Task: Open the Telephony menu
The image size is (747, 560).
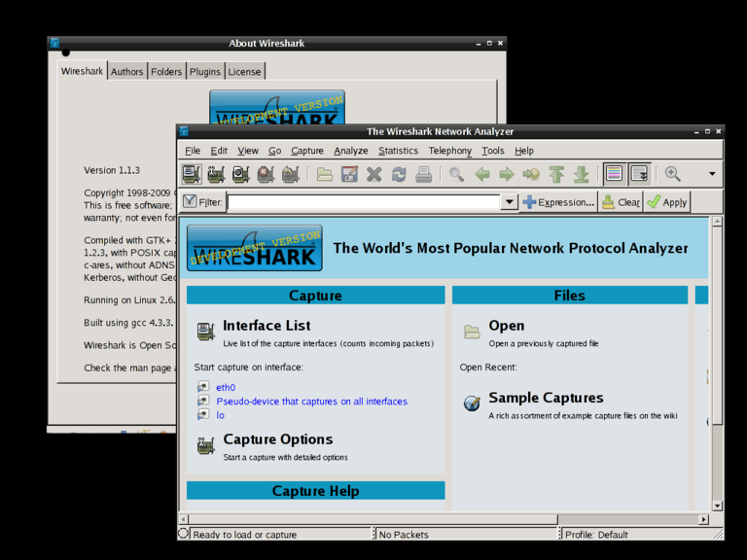Action: [449, 151]
